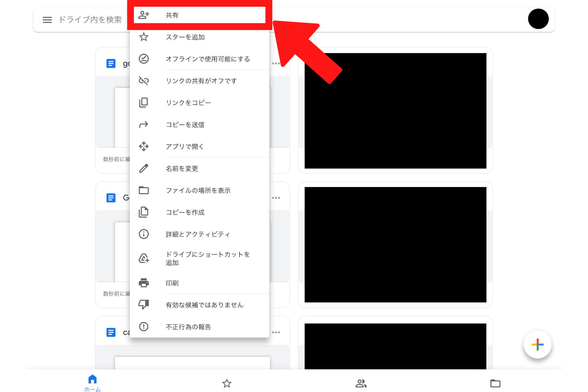
Task: Select the 共有 share menu entry
Action: [x=199, y=15]
